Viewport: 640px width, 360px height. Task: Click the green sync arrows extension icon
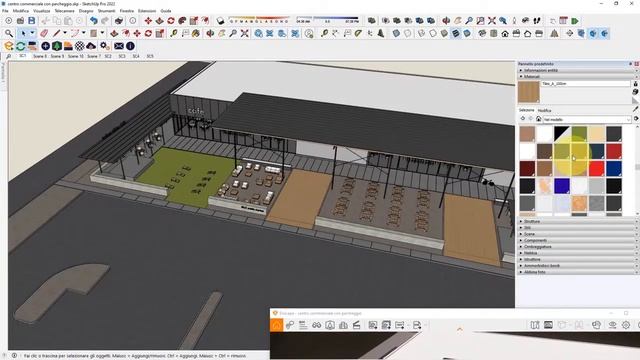pos(20,46)
